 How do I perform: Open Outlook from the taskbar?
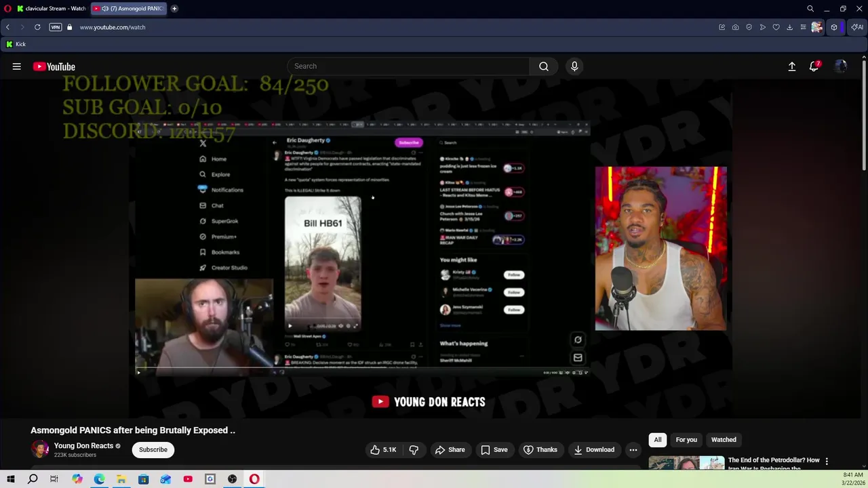coord(165,479)
